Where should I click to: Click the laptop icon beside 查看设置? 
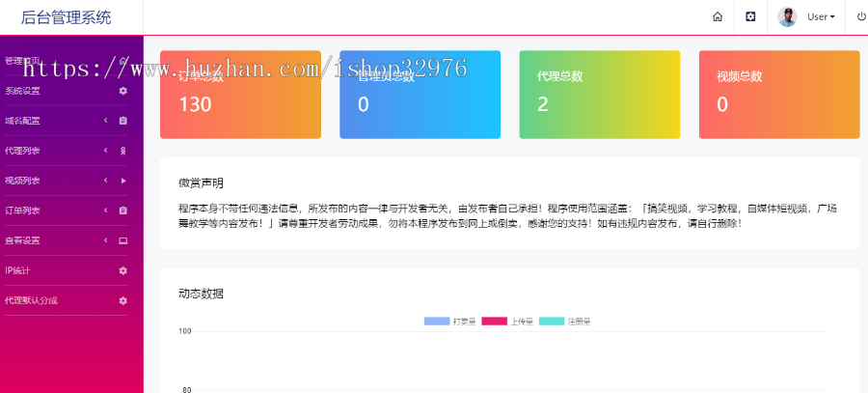coord(122,240)
